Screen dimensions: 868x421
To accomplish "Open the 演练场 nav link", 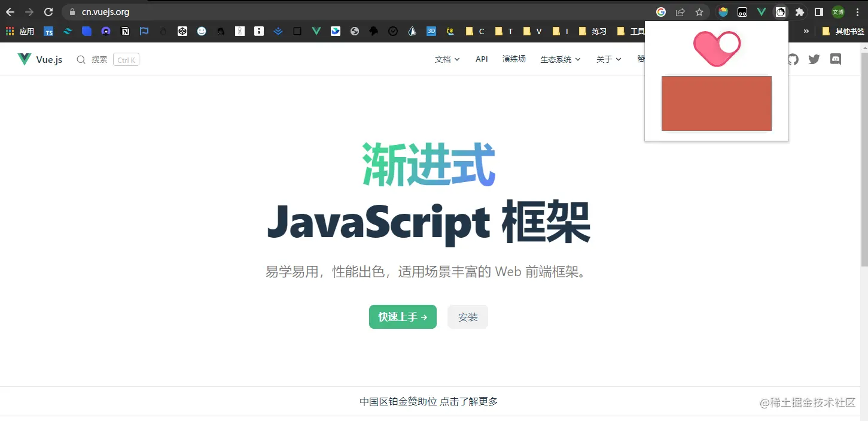I will point(514,59).
